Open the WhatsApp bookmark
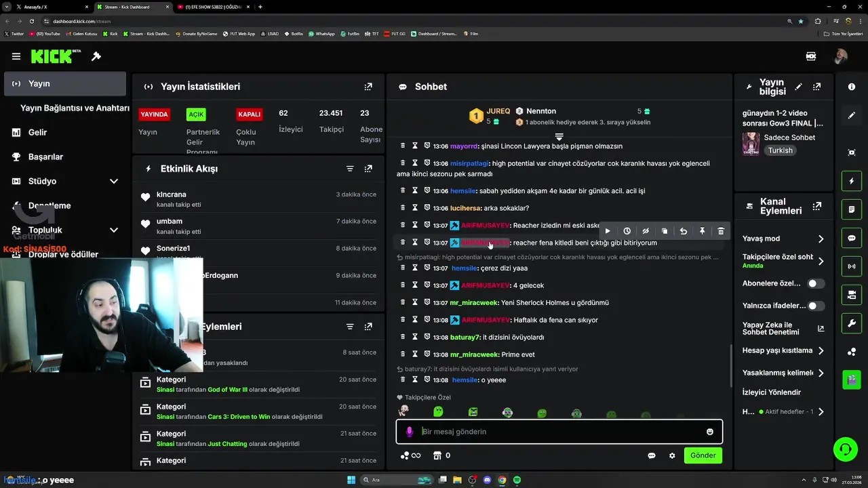 tap(321, 33)
